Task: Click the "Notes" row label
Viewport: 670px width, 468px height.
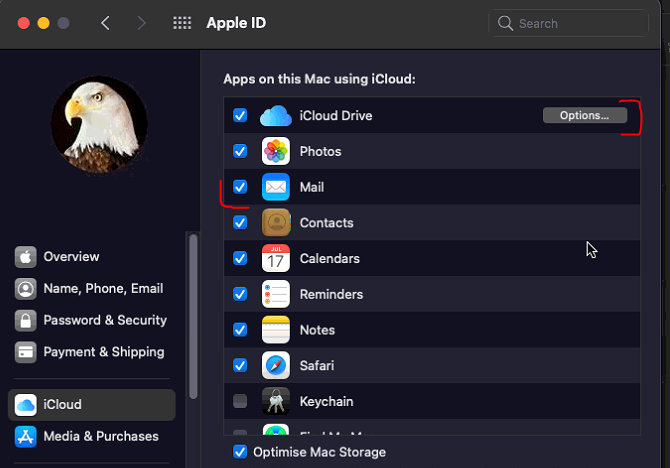Action: tap(317, 330)
